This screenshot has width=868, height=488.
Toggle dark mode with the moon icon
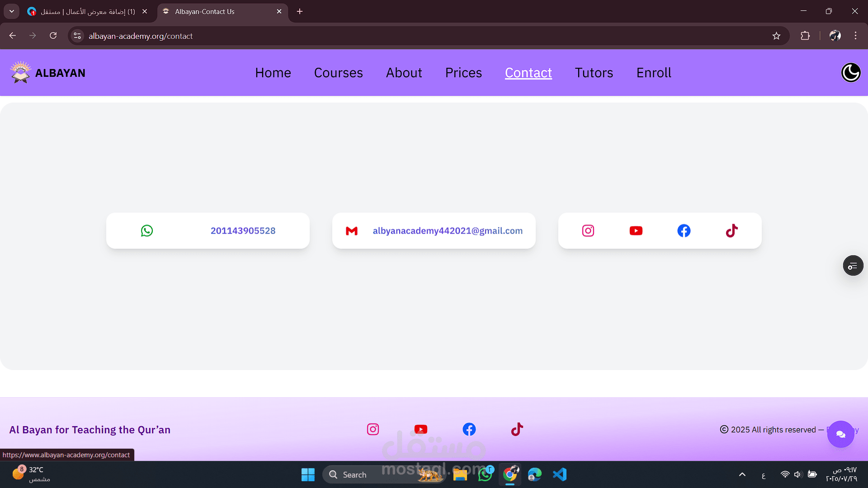850,73
